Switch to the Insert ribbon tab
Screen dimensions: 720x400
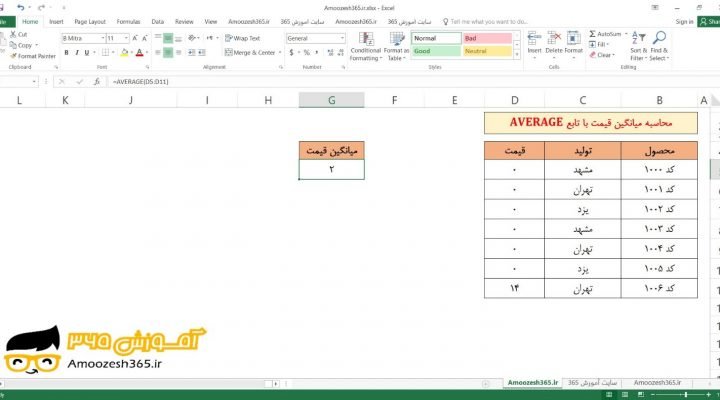click(x=56, y=22)
